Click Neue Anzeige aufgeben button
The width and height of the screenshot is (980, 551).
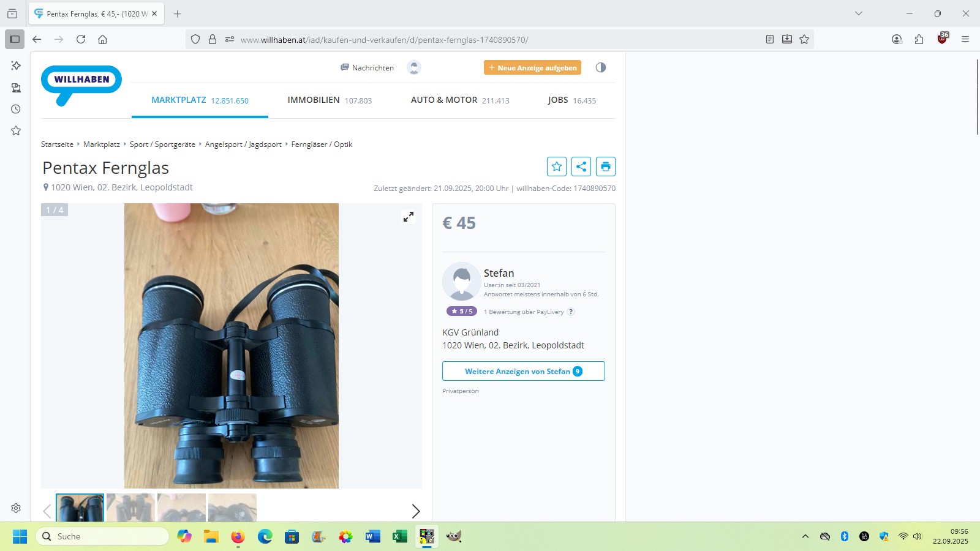point(532,68)
